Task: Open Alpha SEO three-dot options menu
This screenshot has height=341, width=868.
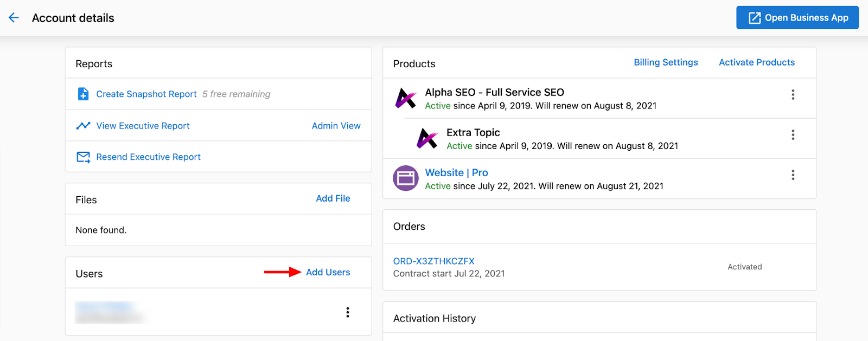Action: coord(793,95)
